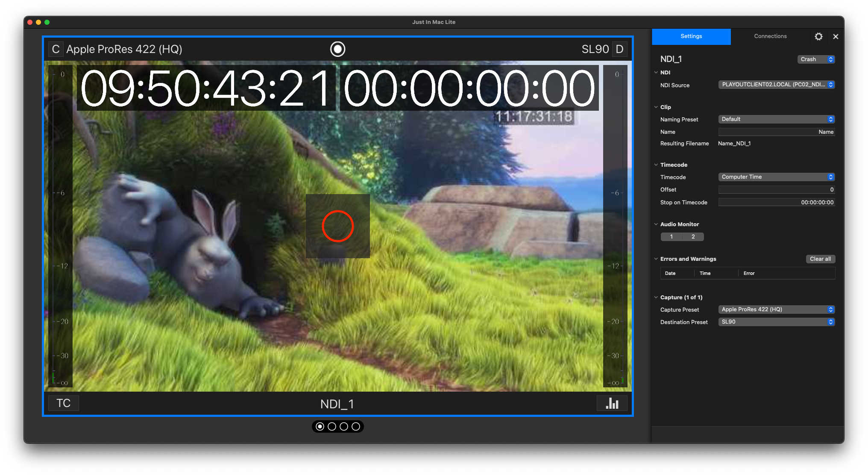Screen dimensions: 868x475
Task: Select the second channel page dot
Action: pyautogui.click(x=332, y=426)
